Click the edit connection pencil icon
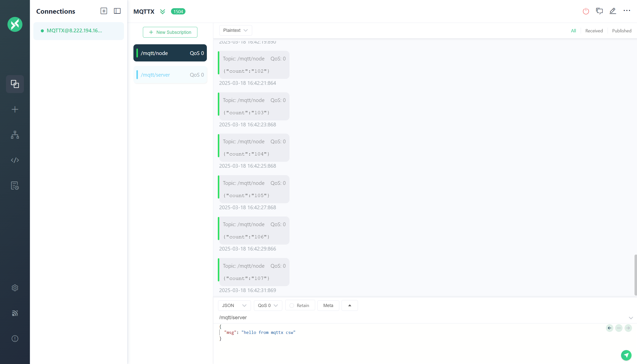Viewport: 637px width, 364px height. tap(613, 11)
